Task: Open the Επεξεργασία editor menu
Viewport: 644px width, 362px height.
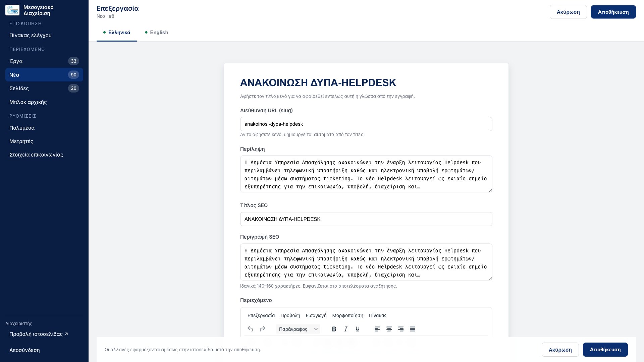Action: 261,315
